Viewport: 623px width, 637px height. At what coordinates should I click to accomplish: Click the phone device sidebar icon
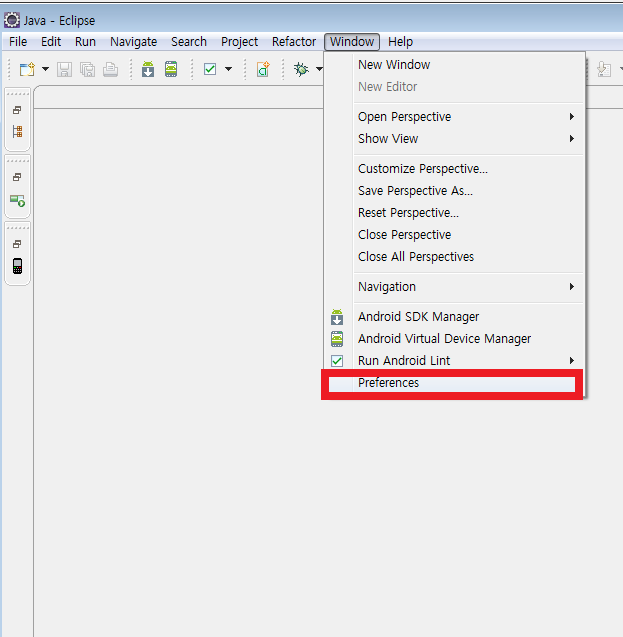tap(17, 266)
